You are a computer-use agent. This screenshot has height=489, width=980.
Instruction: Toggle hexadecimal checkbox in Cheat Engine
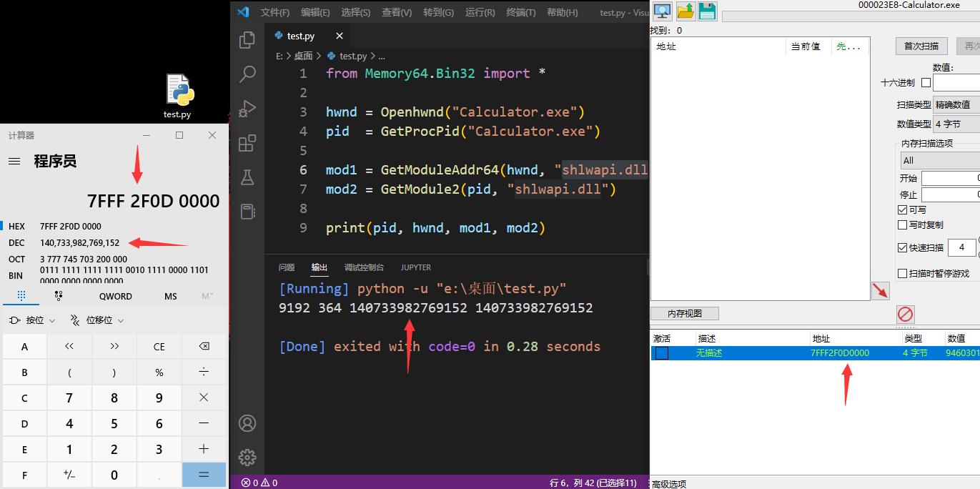tap(926, 83)
